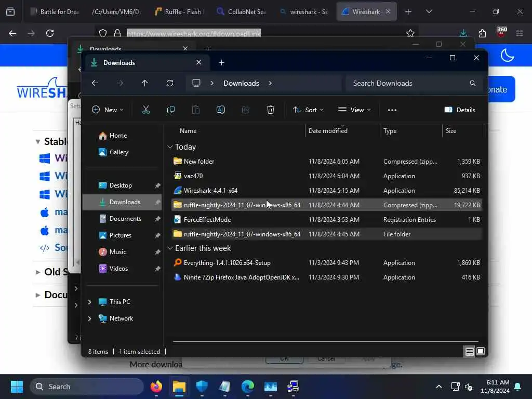This screenshot has height=399, width=532.
Task: Switch to CollabNet Search browser tab
Action: pyautogui.click(x=242, y=11)
